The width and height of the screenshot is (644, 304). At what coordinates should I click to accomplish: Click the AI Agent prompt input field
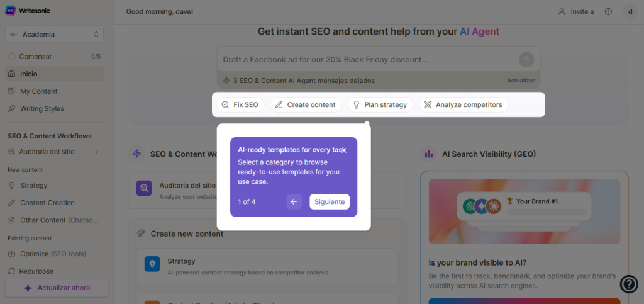click(x=365, y=60)
